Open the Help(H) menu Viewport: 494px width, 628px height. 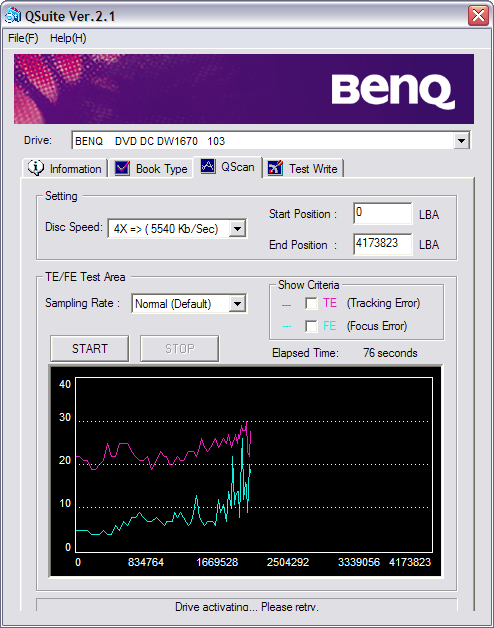coord(68,38)
